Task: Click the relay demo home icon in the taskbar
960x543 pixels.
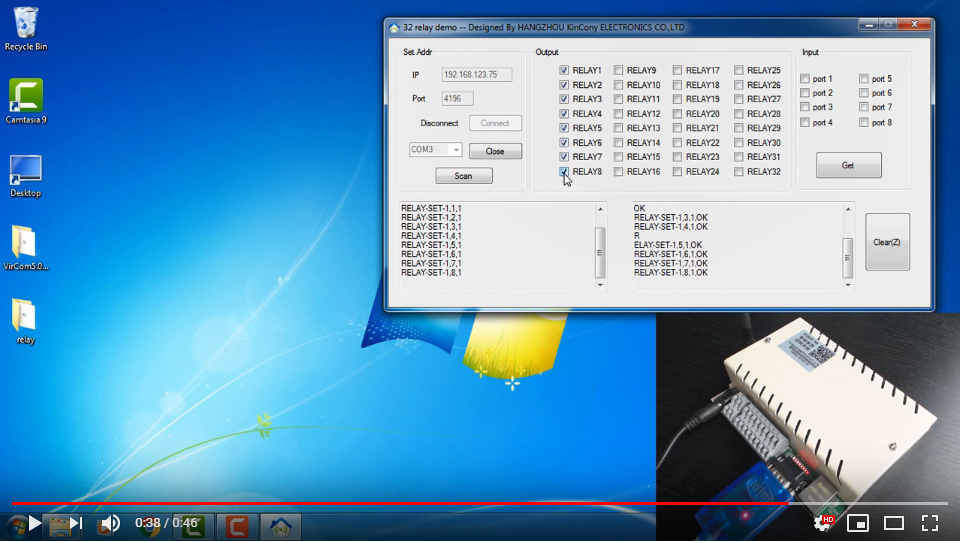Action: tap(280, 526)
